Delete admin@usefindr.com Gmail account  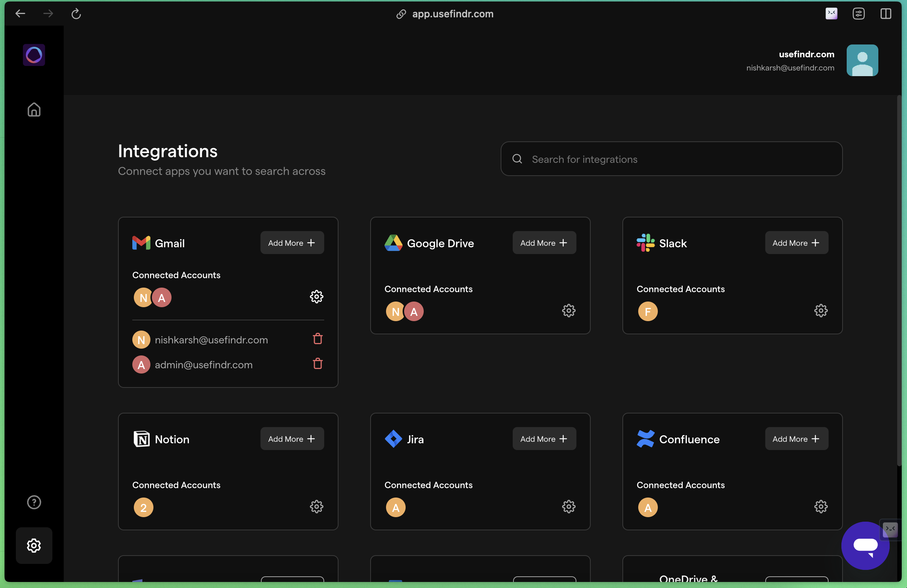[317, 364]
